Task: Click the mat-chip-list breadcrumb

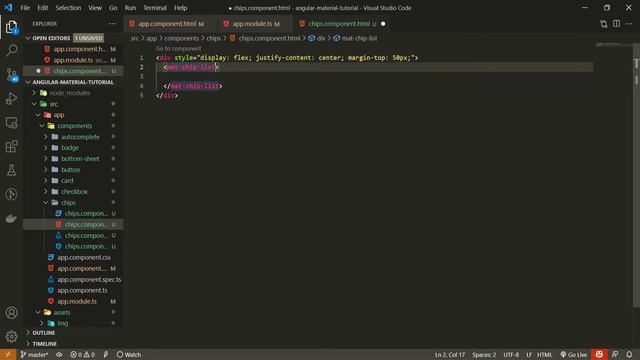Action: click(x=359, y=38)
